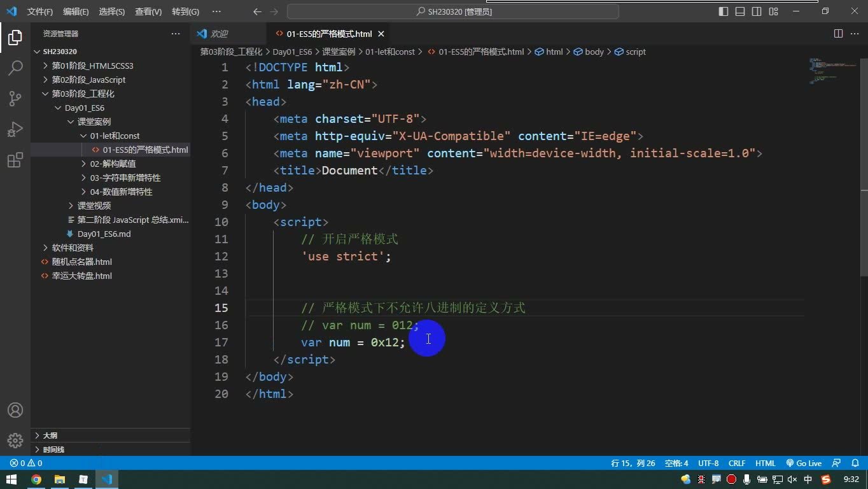Open the Go Live server status item

(804, 464)
